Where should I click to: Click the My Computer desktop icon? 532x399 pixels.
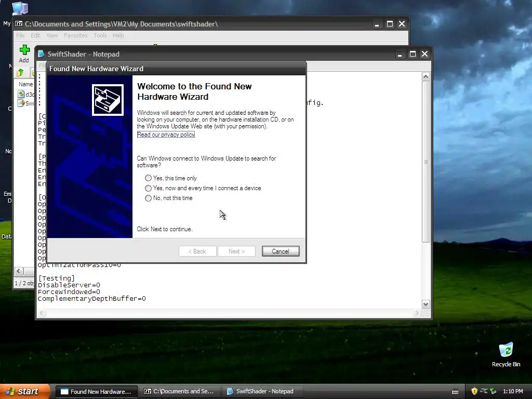[x=20, y=8]
